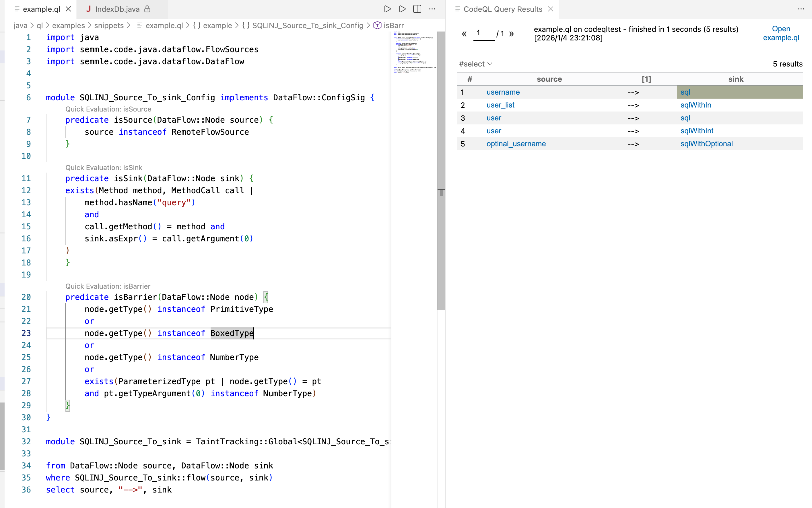Close the CodeQL Query Results tab
This screenshot has width=812, height=508.
pyautogui.click(x=551, y=9)
